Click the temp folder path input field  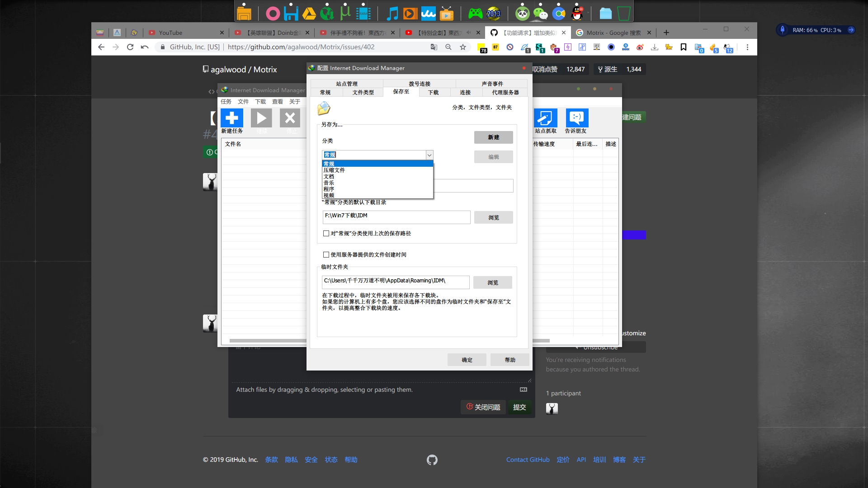point(396,282)
